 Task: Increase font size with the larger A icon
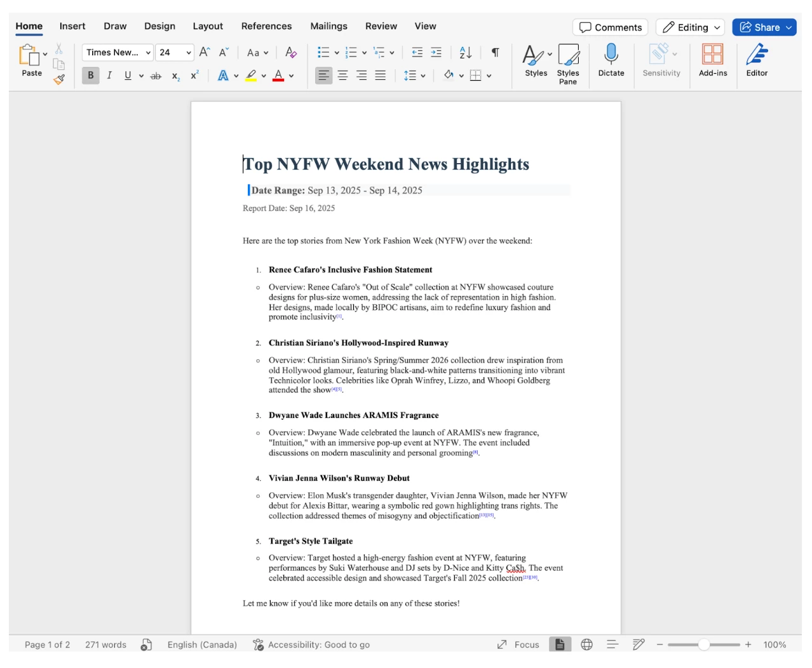[x=205, y=52]
